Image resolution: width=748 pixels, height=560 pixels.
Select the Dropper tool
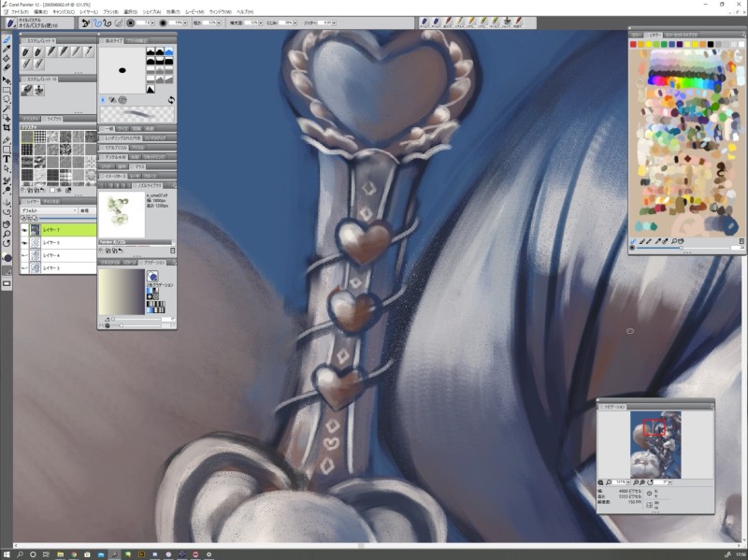[x=7, y=50]
